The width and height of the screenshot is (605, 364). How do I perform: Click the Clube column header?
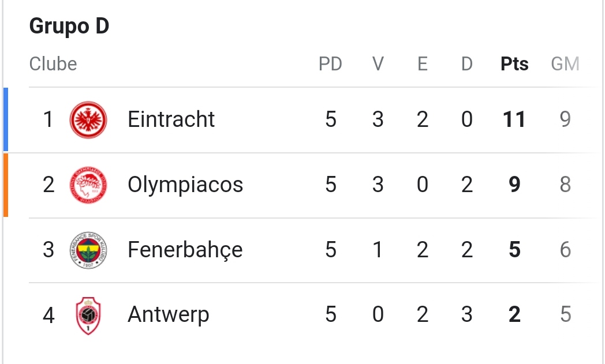point(53,63)
